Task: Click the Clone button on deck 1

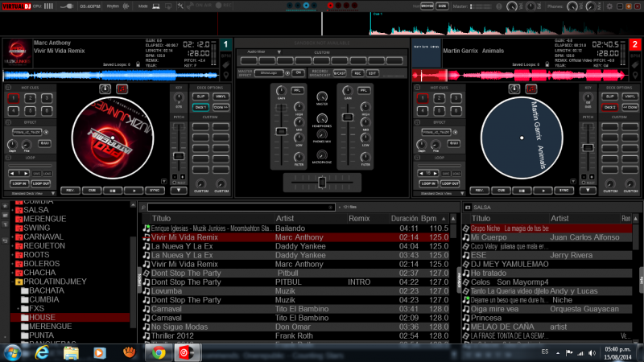Action: (221, 107)
